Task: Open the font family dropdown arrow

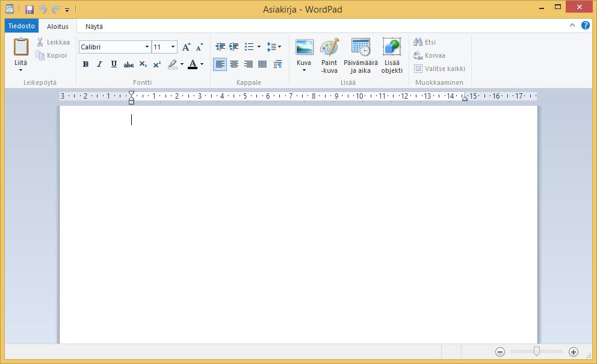Action: (x=147, y=47)
